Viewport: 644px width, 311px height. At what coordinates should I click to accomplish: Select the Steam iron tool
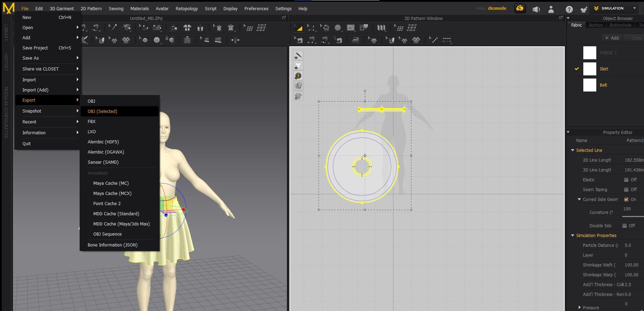click(355, 40)
